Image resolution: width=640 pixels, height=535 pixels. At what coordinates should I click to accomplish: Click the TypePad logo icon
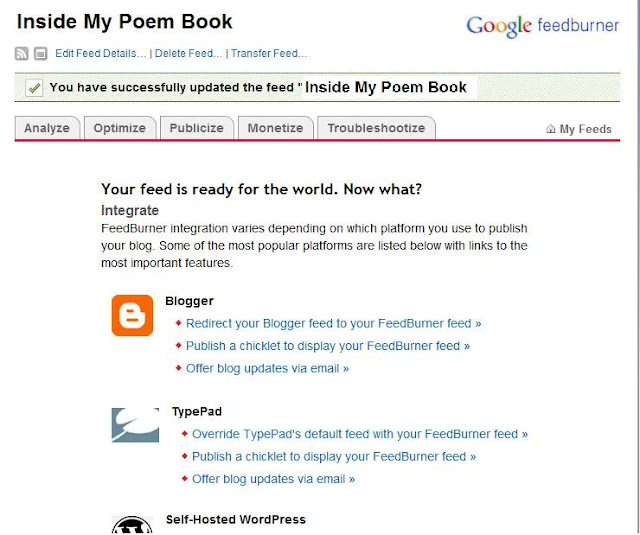(x=135, y=425)
